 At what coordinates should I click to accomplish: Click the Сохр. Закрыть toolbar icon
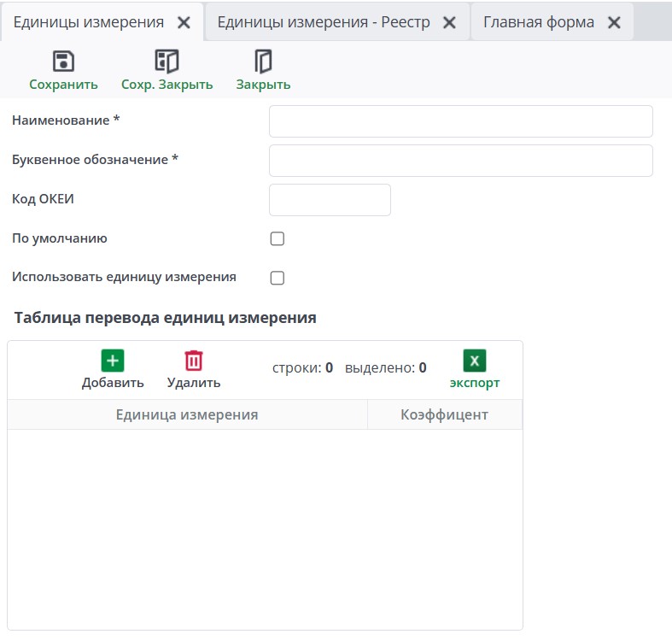click(x=167, y=62)
